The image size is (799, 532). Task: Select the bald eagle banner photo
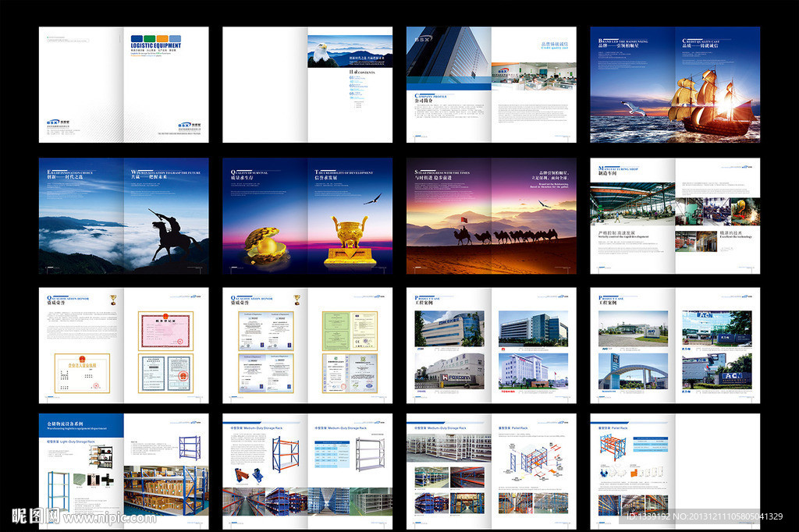350,51
